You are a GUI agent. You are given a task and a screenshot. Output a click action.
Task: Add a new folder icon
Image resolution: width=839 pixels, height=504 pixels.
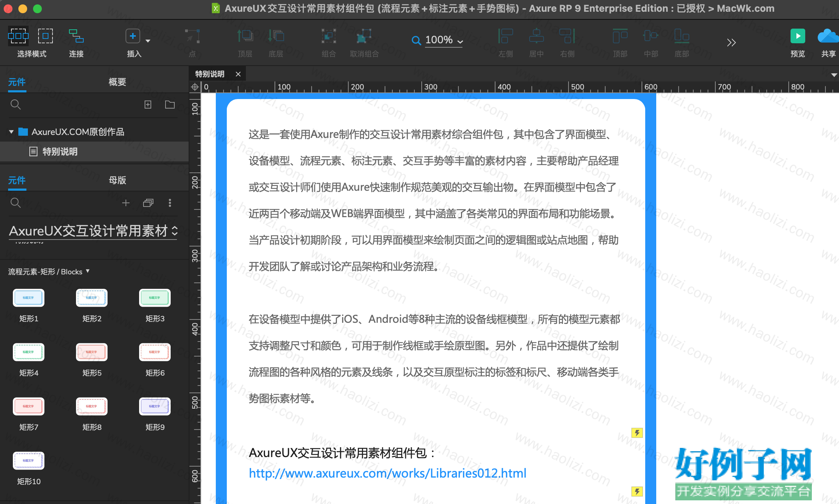click(170, 105)
